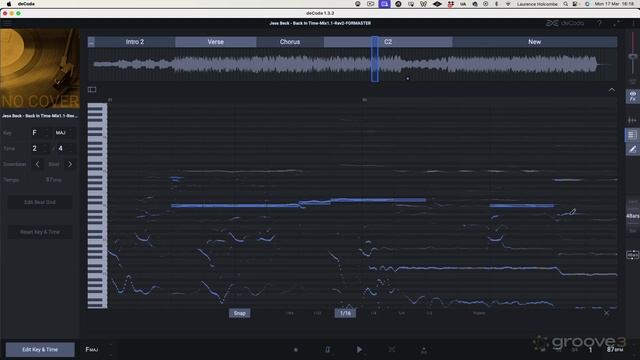640x360 pixels.
Task: Shift downbeat later with right arrow
Action: [70, 164]
